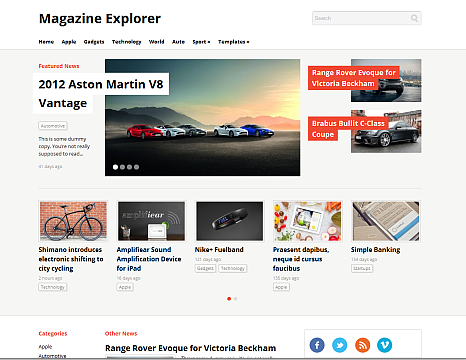Open the Auto menu item
The image size is (466, 360).
tap(178, 42)
